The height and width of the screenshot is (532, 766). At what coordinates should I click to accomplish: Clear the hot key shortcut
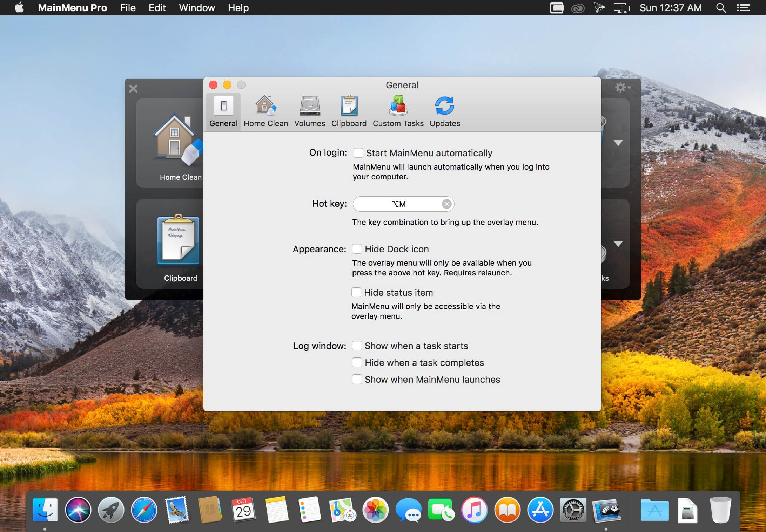click(x=446, y=204)
